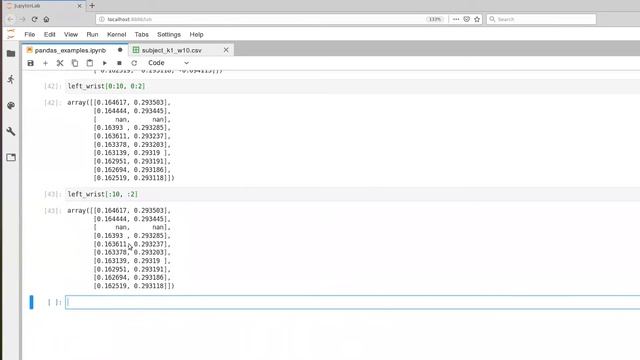
Task: Copy selected cell icon
Action: pos(75,63)
